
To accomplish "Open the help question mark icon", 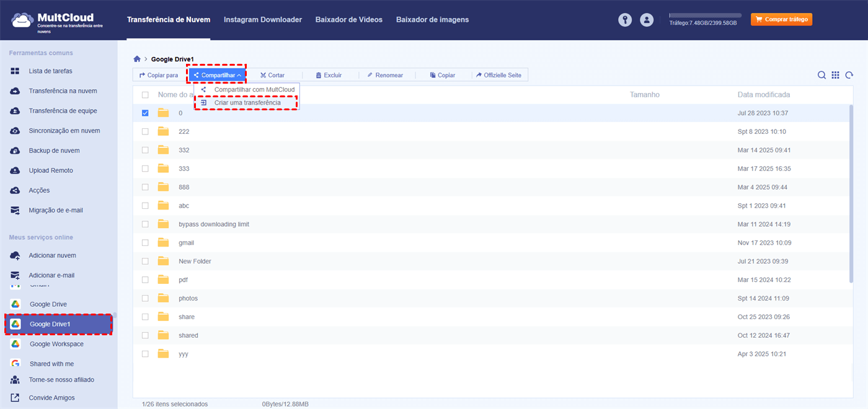I will point(625,20).
